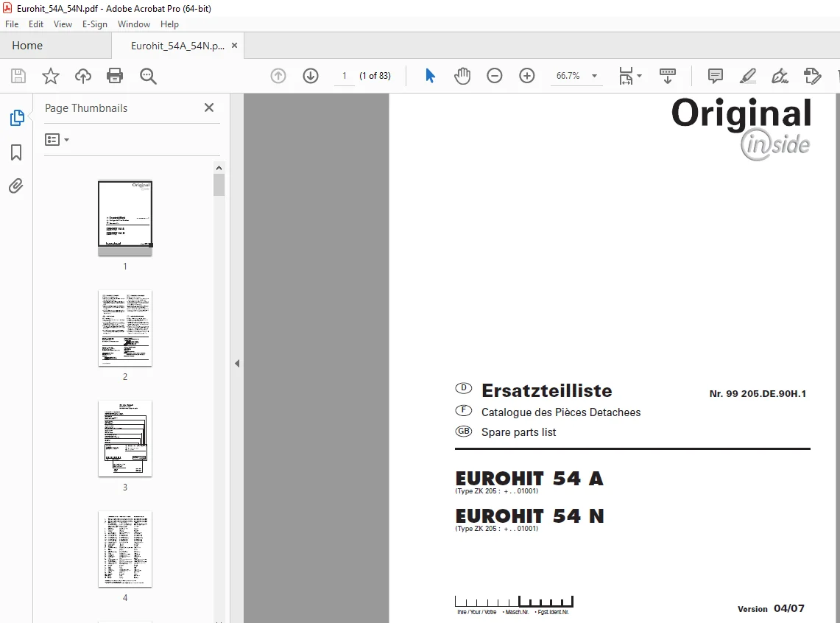Zoom in with the plus circle icon
The image size is (840, 623).
click(x=527, y=76)
